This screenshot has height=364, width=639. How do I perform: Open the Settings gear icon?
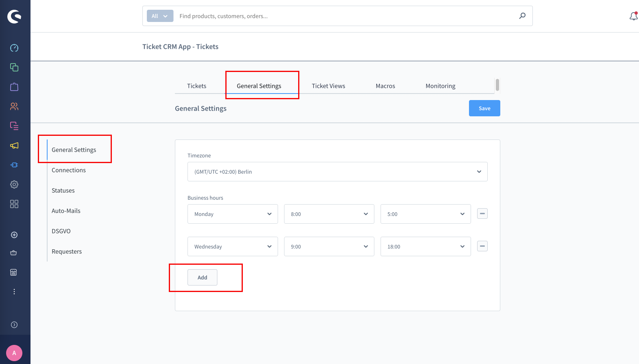tap(14, 185)
